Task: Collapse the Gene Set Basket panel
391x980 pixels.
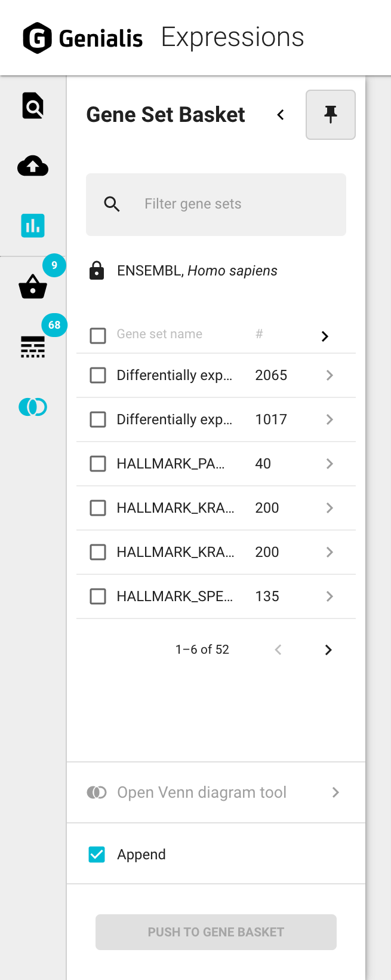Action: point(280,115)
